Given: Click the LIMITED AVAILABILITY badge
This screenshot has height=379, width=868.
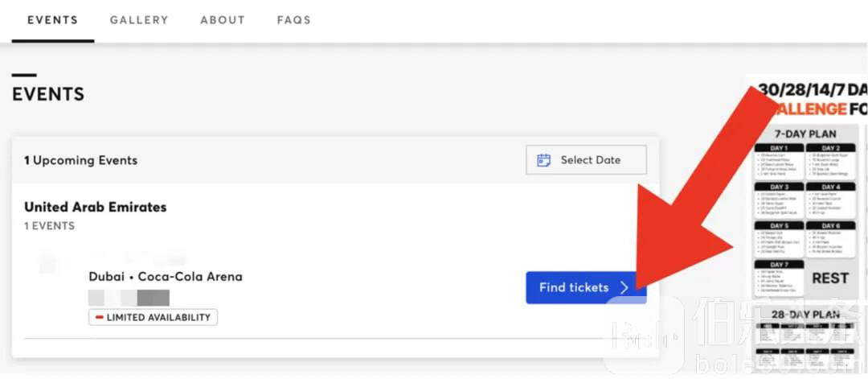Looking at the screenshot, I should 154,318.
